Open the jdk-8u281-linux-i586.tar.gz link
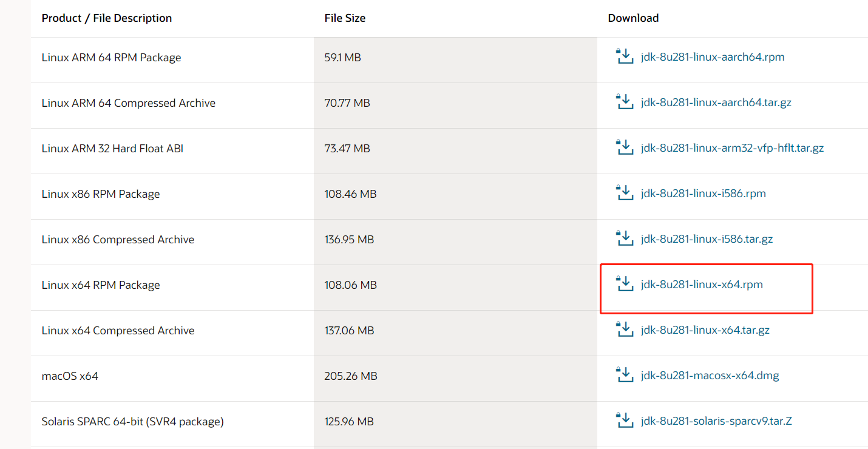 pyautogui.click(x=707, y=239)
